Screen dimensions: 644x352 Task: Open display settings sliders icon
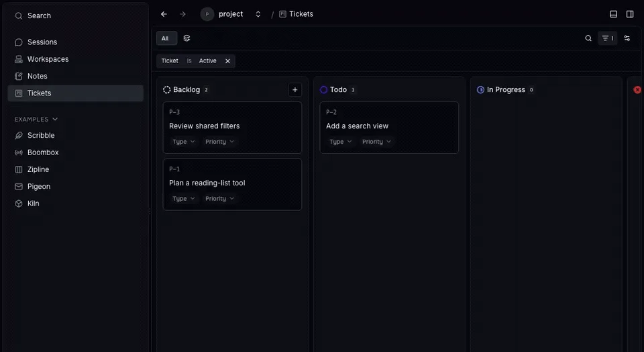[x=627, y=38]
